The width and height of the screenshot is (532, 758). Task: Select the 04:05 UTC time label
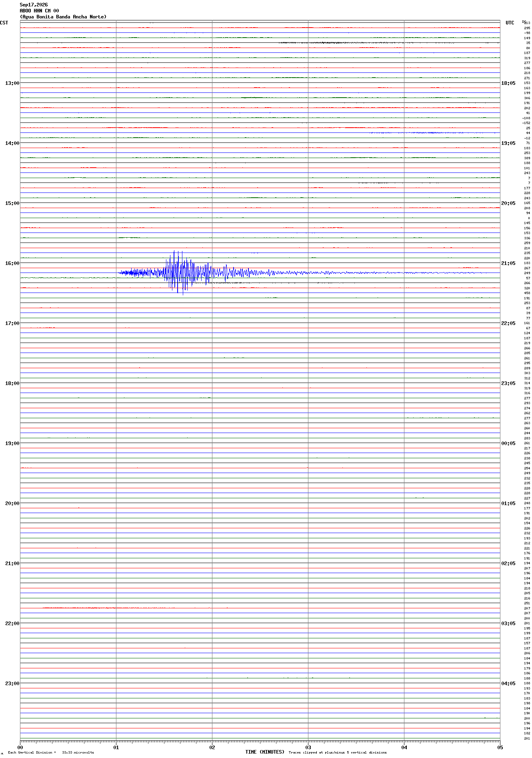pos(508,684)
